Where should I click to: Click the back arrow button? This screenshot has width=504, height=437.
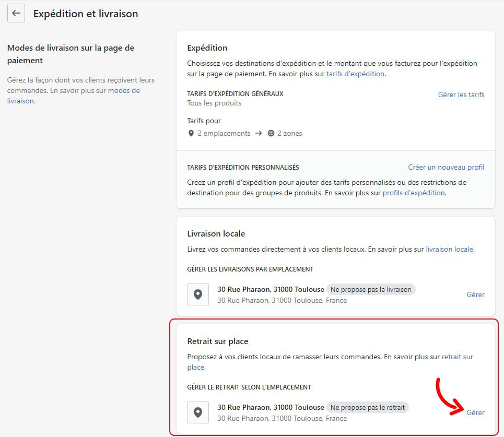16,14
